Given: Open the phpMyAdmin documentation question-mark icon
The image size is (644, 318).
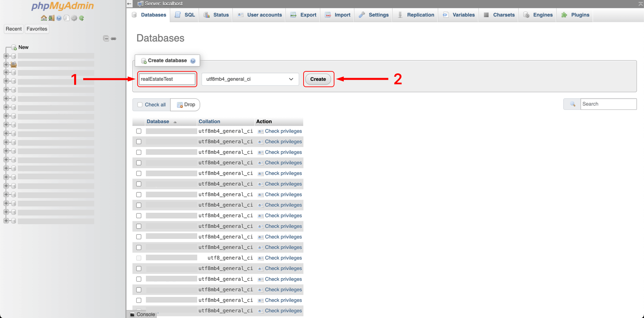Looking at the screenshot, I should tap(59, 18).
